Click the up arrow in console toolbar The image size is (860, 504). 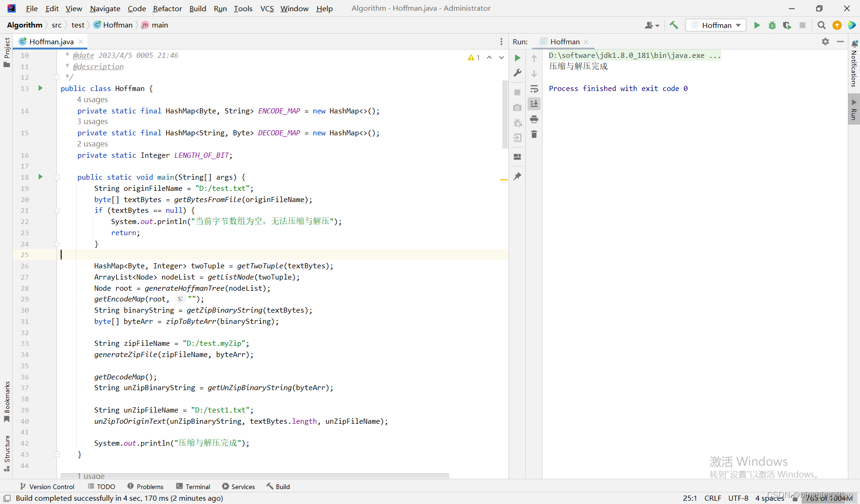pos(534,58)
